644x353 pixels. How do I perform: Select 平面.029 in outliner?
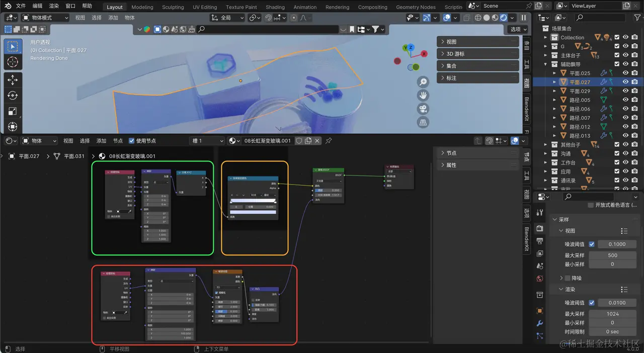click(580, 91)
